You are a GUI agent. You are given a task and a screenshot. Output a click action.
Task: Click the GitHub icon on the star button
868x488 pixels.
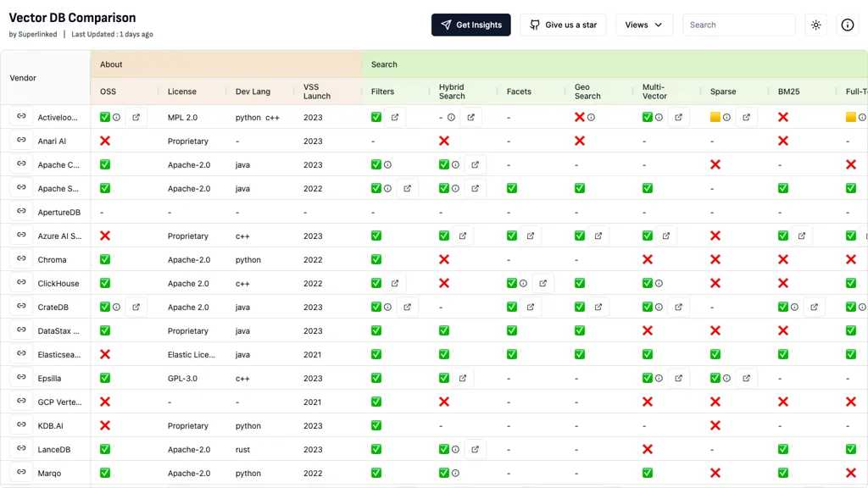[x=534, y=25]
